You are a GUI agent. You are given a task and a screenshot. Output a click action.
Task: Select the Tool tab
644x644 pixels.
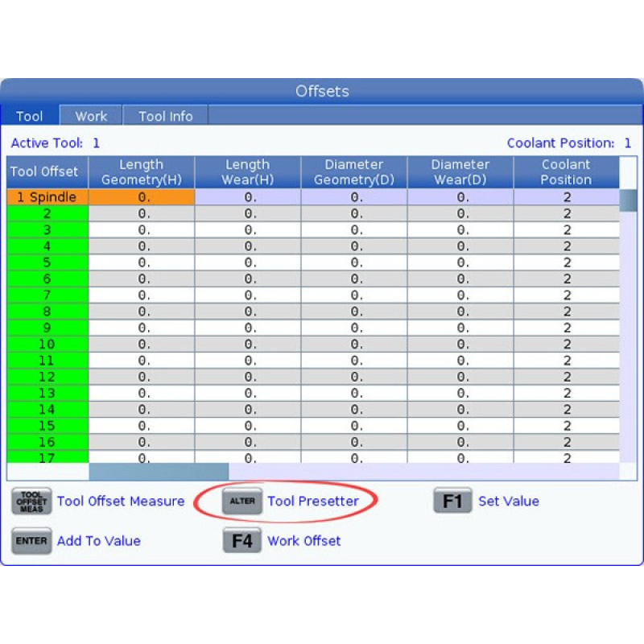(x=30, y=116)
